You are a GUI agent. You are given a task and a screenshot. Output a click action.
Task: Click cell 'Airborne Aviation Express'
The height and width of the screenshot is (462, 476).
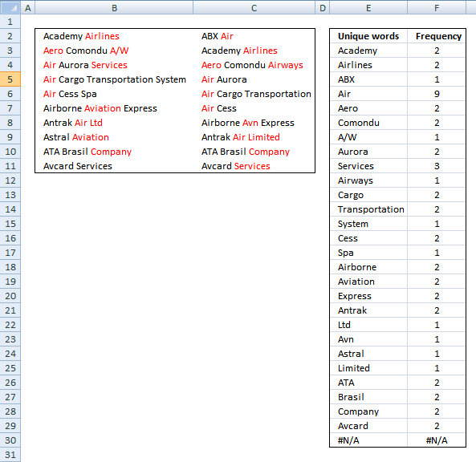(x=114, y=108)
